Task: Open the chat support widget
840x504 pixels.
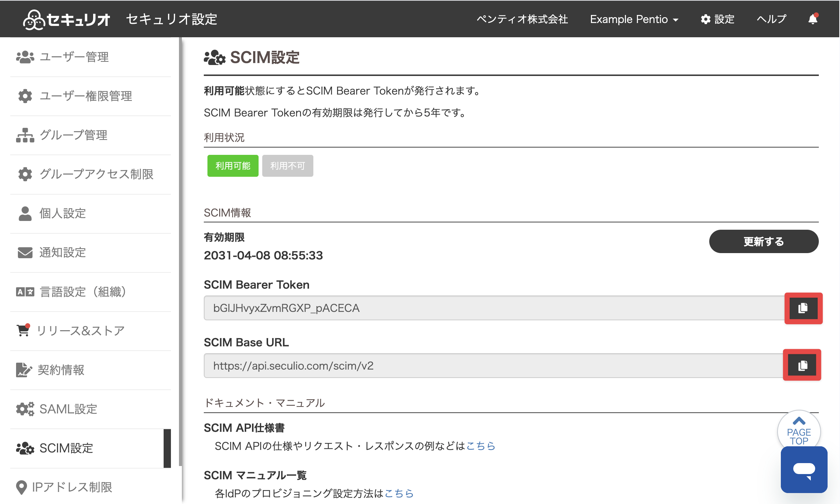Action: (804, 470)
